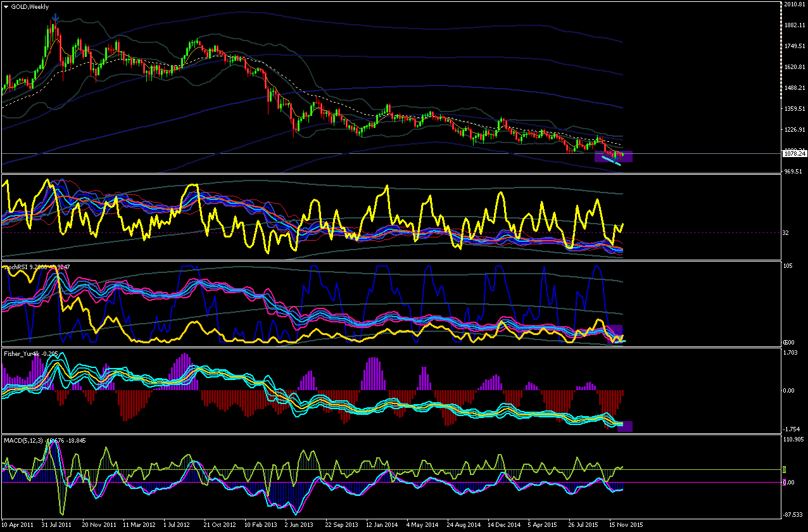808x532 pixels.
Task: Click the -1.754 Fisher scale value
Action: point(793,428)
